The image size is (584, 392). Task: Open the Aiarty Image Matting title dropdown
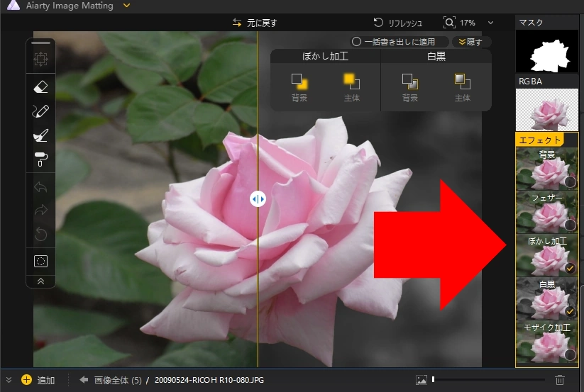point(126,6)
